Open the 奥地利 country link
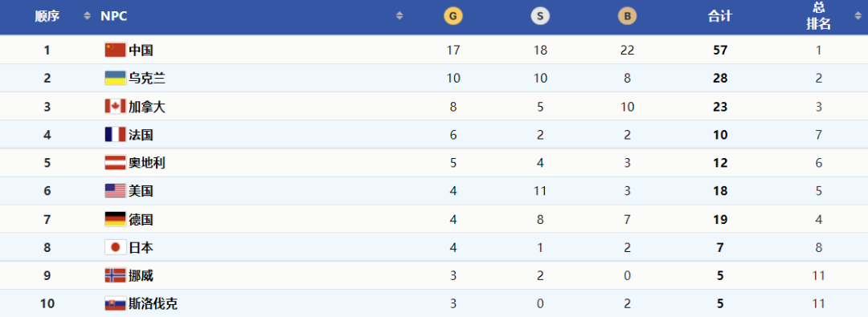The width and height of the screenshot is (868, 317). 147,163
